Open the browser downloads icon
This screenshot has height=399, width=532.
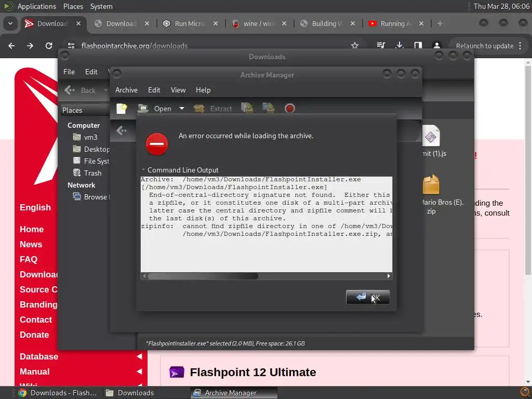(x=400, y=46)
